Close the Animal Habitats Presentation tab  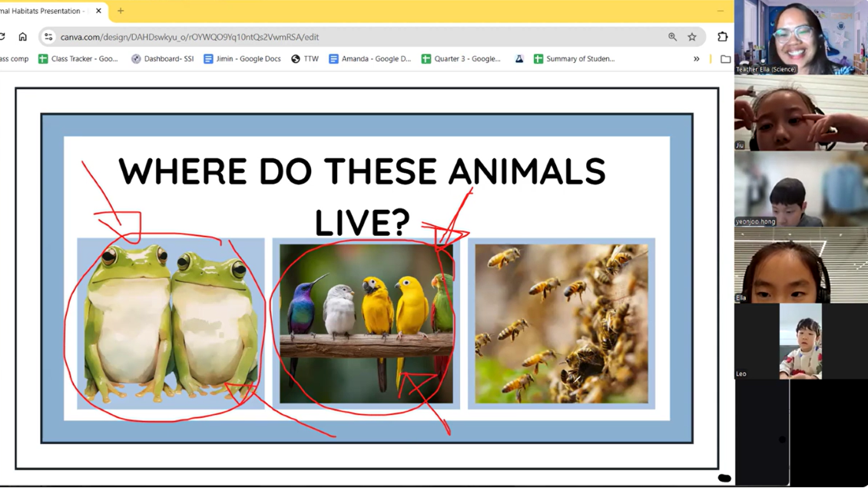point(98,12)
